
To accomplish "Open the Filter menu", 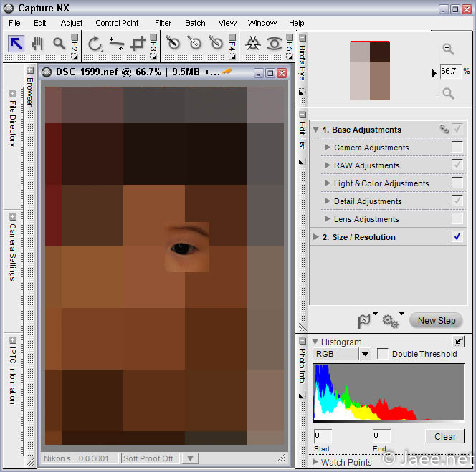I will [x=163, y=23].
